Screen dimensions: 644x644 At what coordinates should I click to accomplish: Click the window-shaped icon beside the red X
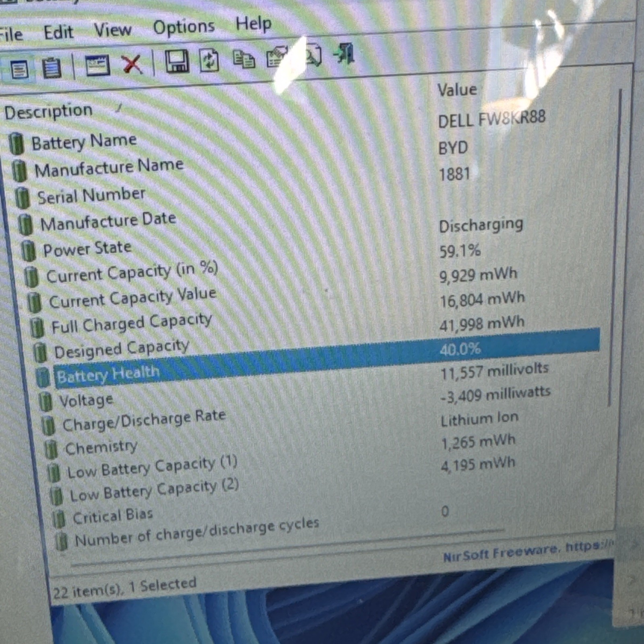click(x=97, y=66)
